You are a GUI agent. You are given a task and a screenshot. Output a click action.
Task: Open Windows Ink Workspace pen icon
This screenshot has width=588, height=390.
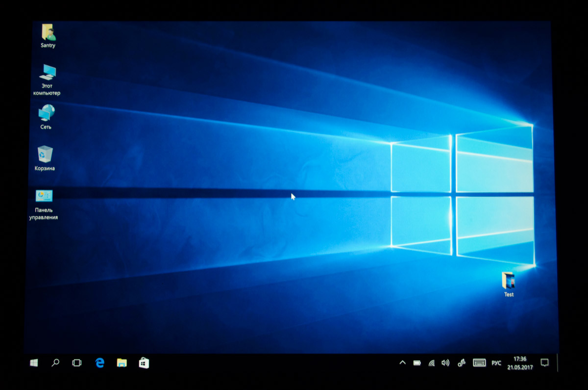coord(461,363)
